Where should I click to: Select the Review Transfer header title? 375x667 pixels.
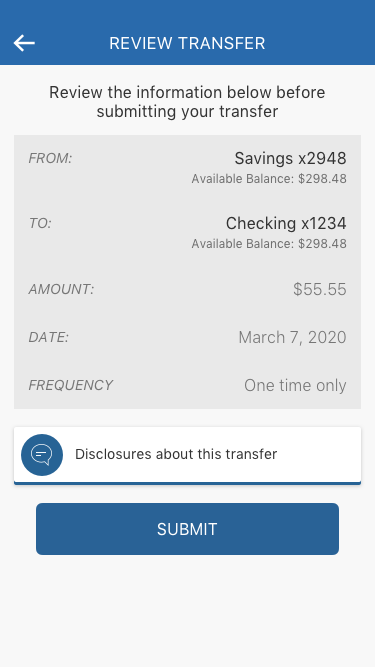[x=187, y=43]
